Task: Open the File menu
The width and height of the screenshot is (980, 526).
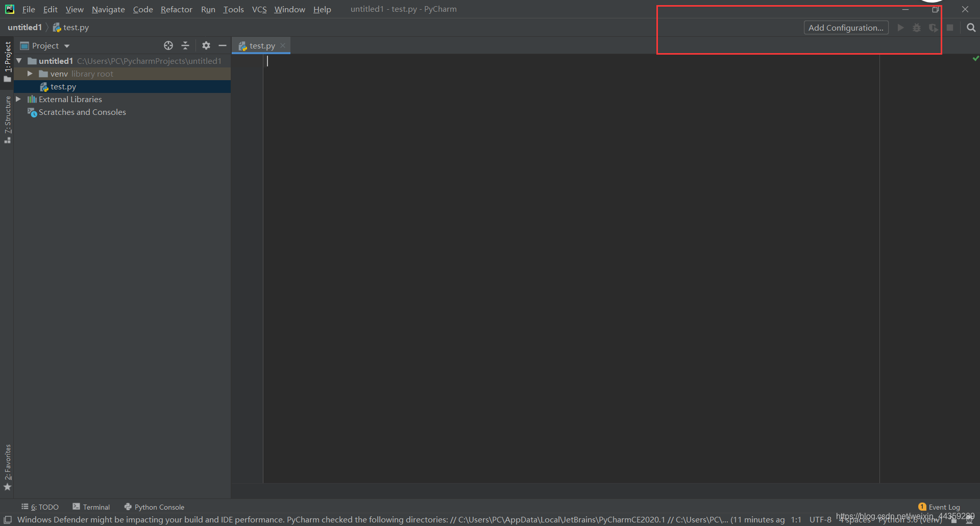Action: (29, 9)
